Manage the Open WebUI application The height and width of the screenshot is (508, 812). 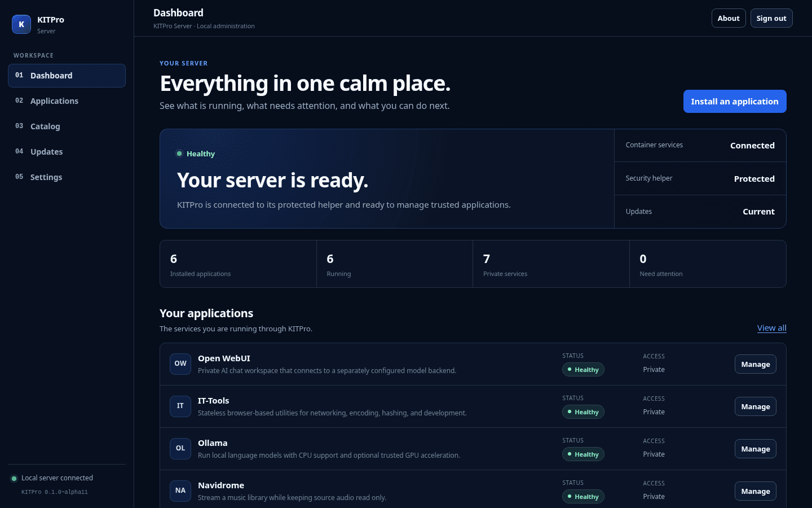pos(756,364)
